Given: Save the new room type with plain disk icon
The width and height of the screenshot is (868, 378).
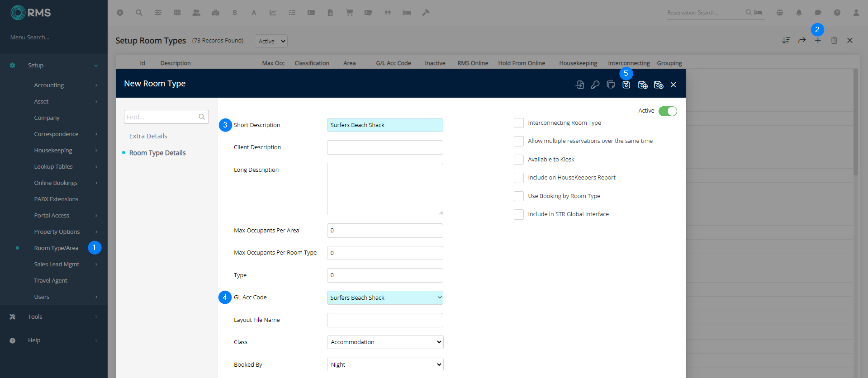Looking at the screenshot, I should coord(626,85).
